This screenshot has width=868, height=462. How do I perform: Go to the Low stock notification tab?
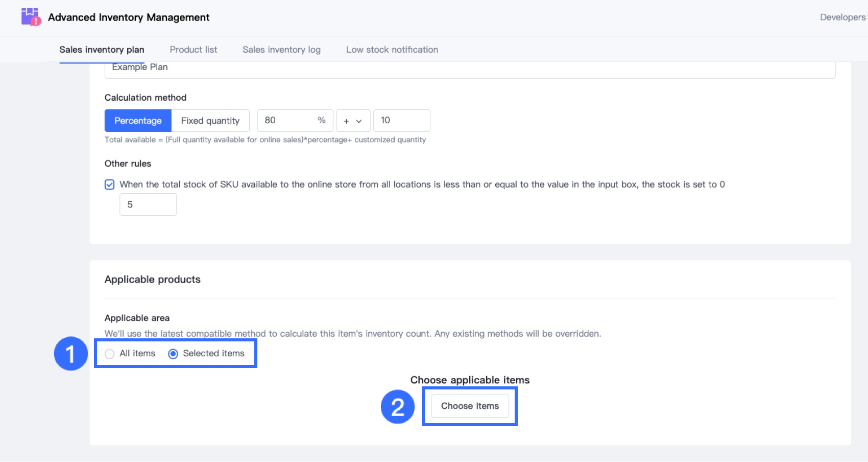(392, 50)
